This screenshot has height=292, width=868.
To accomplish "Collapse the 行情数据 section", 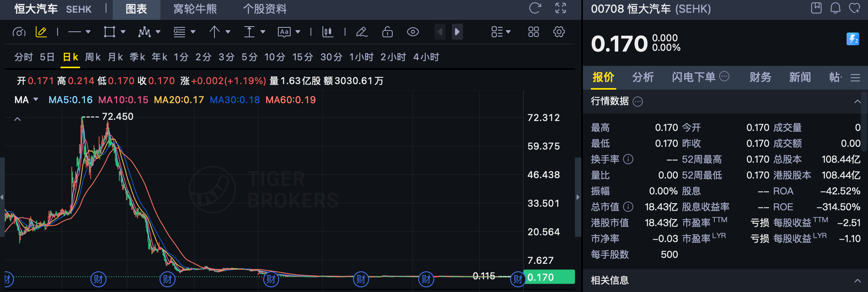I will tap(857, 102).
